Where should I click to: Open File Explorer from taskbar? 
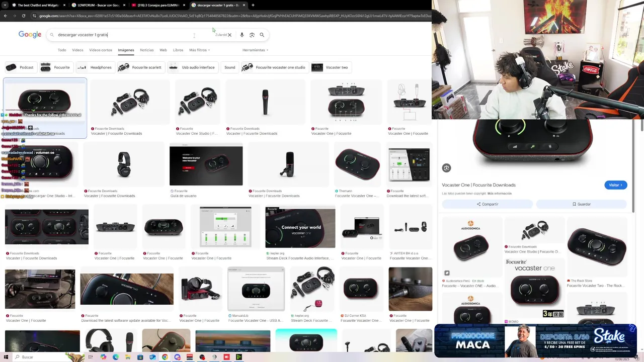[128, 357]
